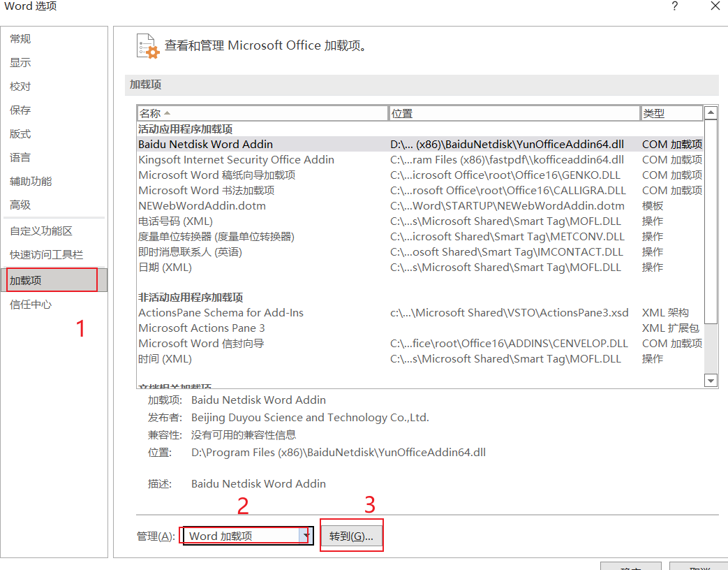Select Microsoft Word 稿纸向导加载项 row

point(420,175)
